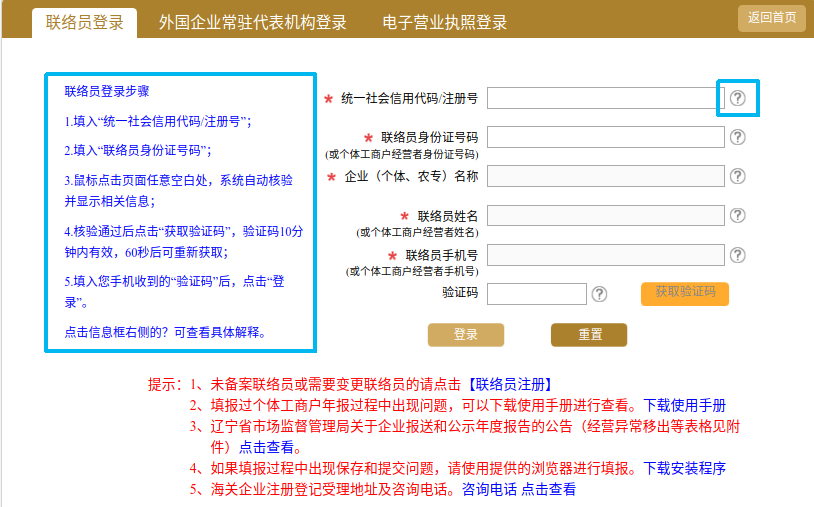
Task: Click help icon next to 验证码 field
Action: [x=599, y=294]
